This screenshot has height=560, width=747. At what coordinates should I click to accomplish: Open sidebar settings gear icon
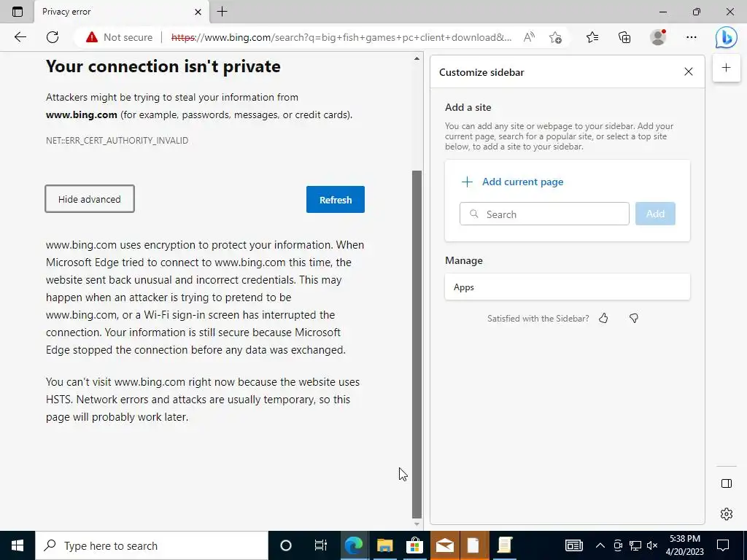point(727,514)
